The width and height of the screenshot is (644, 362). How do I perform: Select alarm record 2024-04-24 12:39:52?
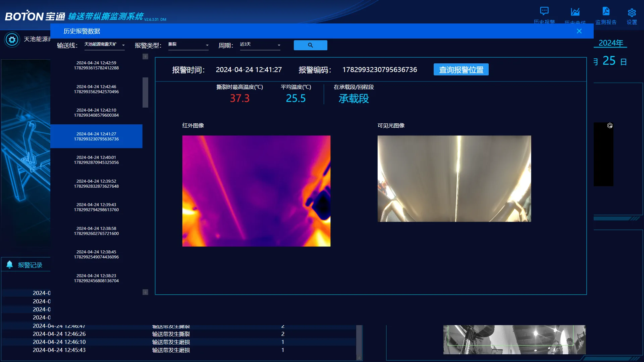click(x=96, y=184)
